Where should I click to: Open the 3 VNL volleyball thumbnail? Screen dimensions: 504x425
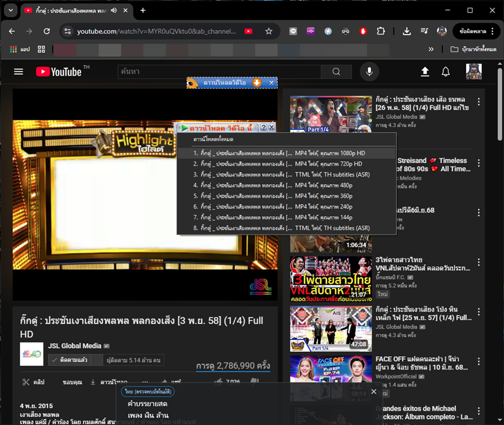pyautogui.click(x=331, y=279)
